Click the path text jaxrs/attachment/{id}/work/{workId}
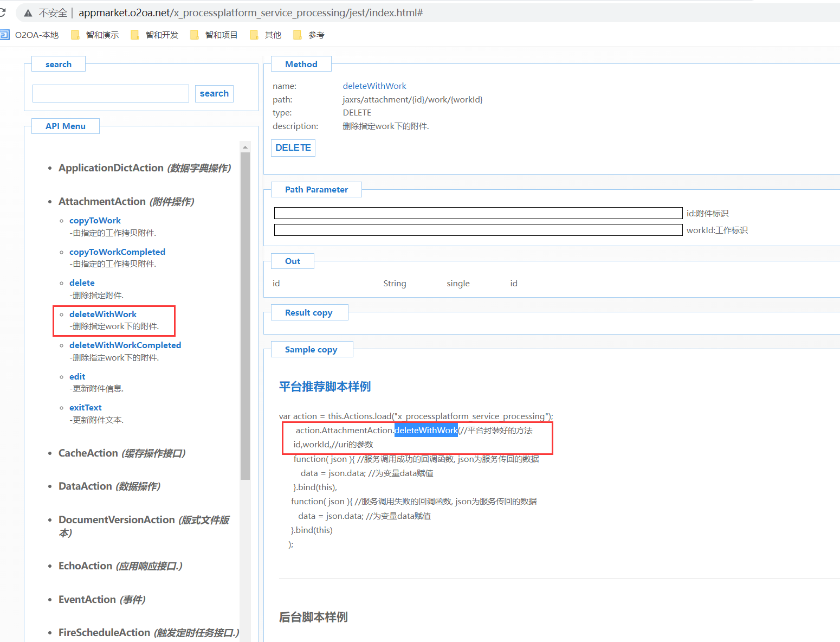840x642 pixels. 412,100
